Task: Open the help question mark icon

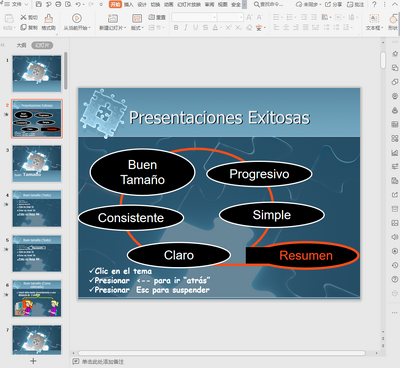Action: 374,5
